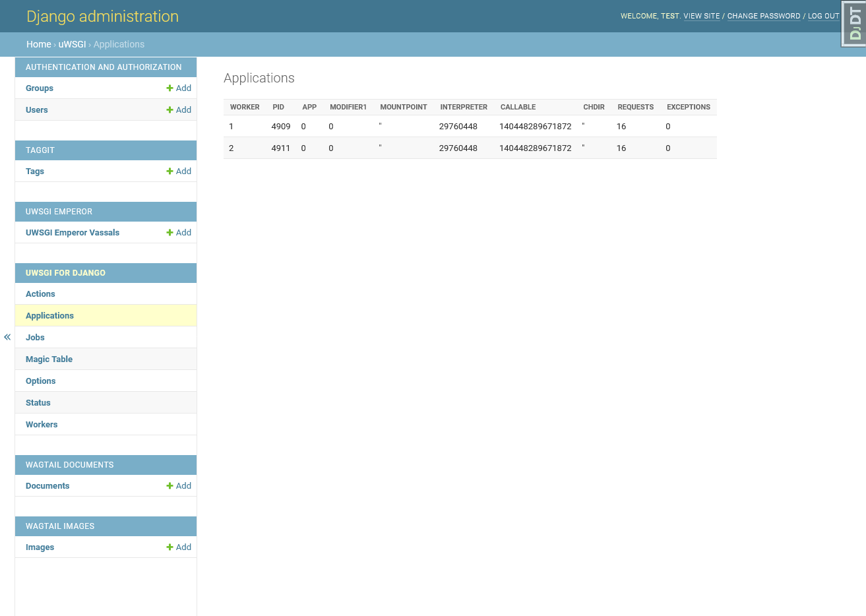Image resolution: width=866 pixels, height=616 pixels.
Task: Click the Interpreter column header
Action: click(464, 107)
